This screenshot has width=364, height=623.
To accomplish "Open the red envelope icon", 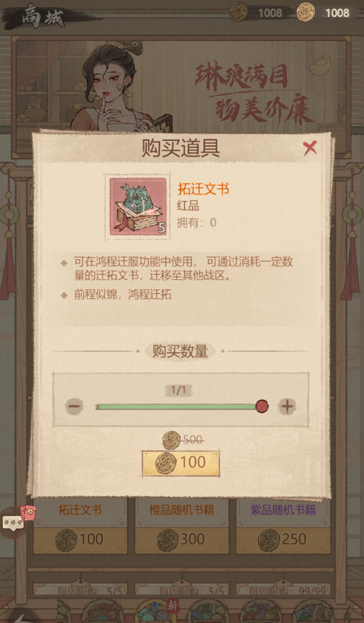I will point(28,513).
